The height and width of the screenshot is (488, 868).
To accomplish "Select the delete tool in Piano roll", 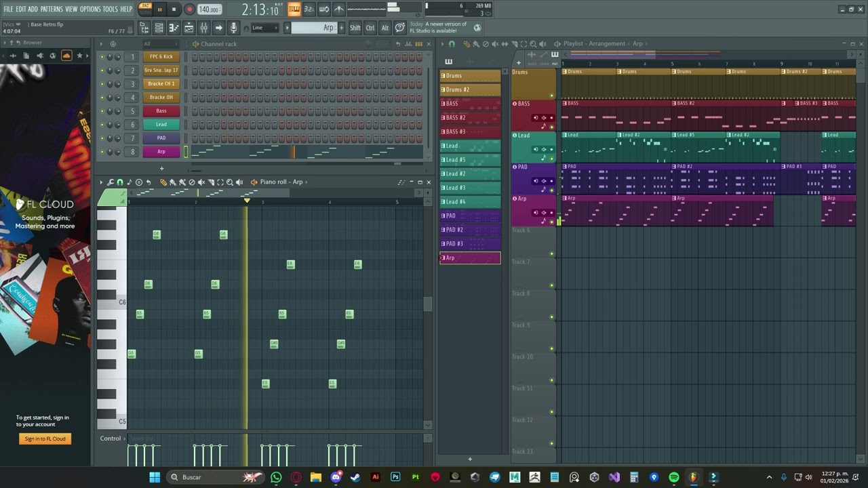I will pyautogui.click(x=192, y=182).
